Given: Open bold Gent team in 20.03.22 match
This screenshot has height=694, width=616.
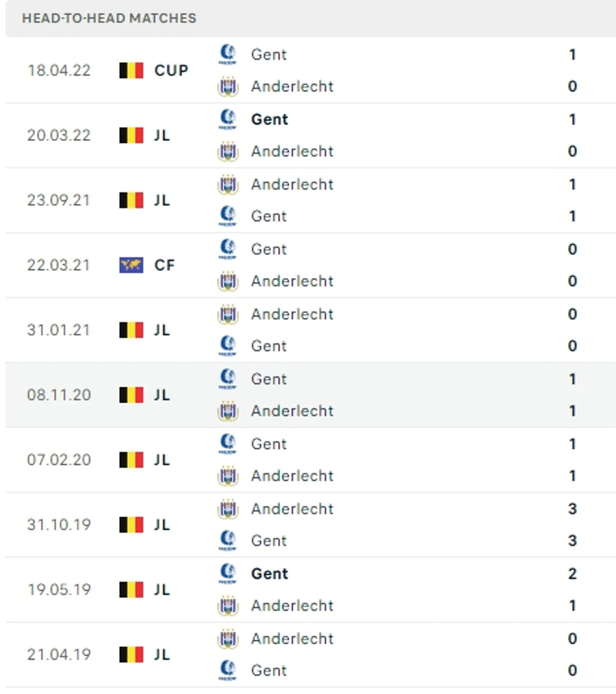Looking at the screenshot, I should (269, 119).
